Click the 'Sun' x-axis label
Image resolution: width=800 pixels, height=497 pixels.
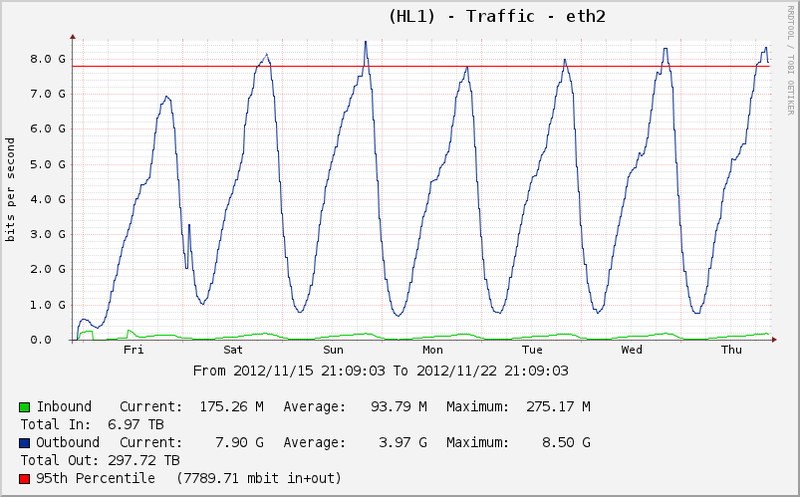click(333, 350)
